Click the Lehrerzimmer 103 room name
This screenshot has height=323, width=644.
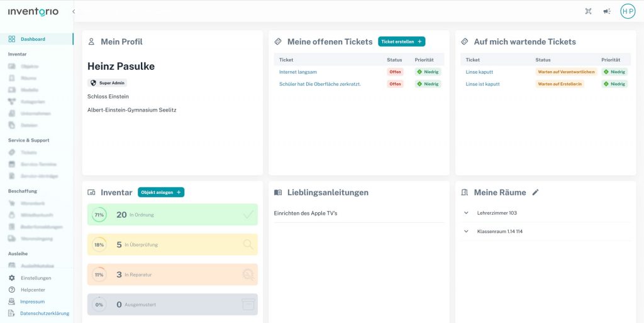(x=497, y=213)
